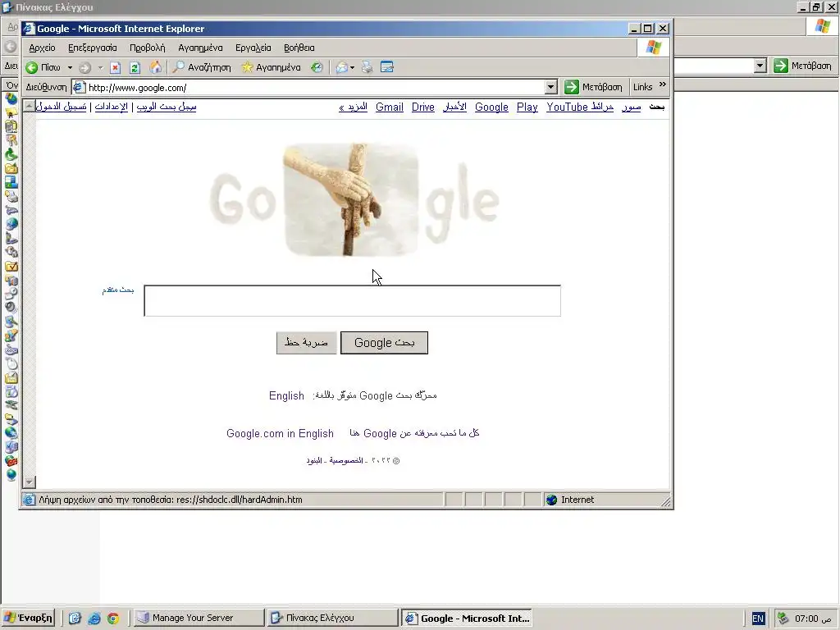Open the Εργαλεία (Tools) menu

point(253,48)
